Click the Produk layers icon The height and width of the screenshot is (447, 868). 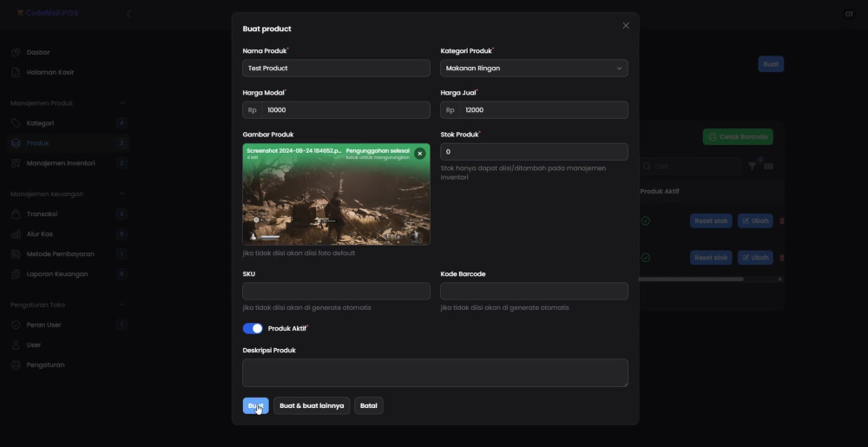point(16,142)
